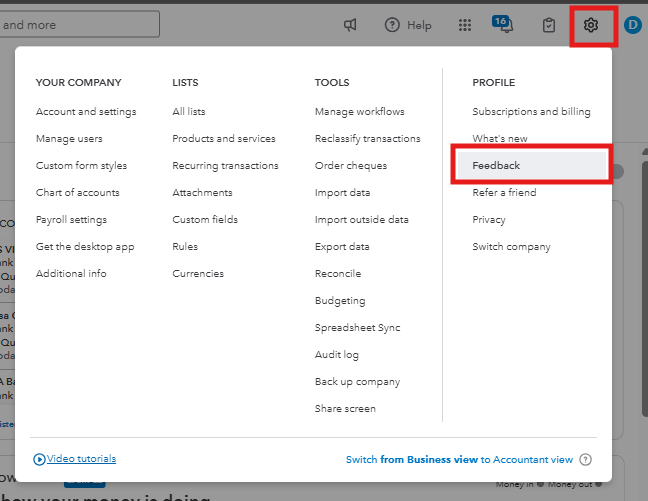
Task: Click Switch company option
Action: pyautogui.click(x=511, y=247)
